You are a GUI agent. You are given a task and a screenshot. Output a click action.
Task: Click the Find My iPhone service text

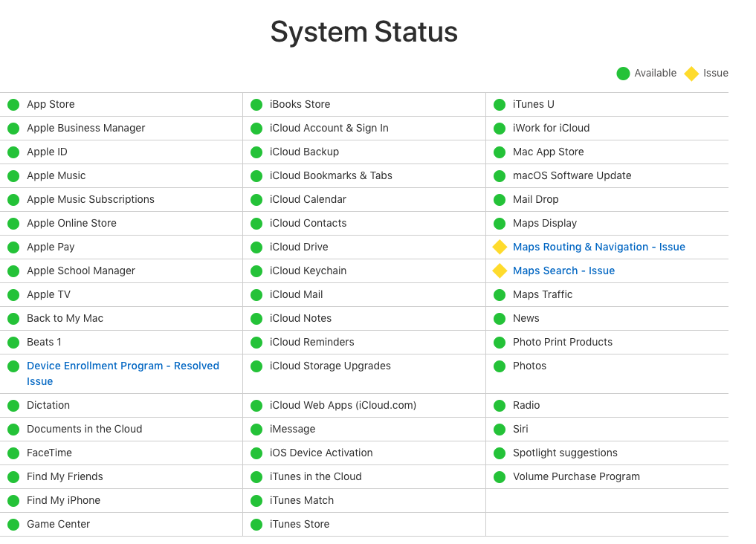coord(63,500)
